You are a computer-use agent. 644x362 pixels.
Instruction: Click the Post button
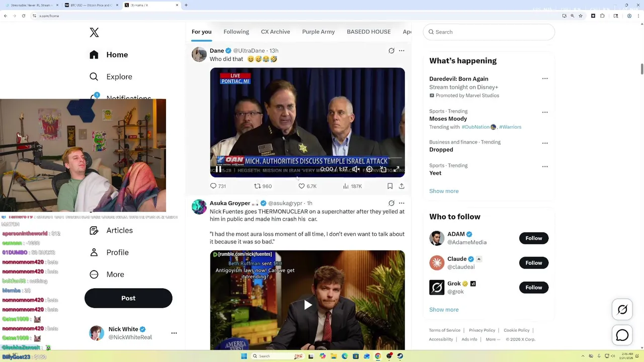click(x=128, y=298)
